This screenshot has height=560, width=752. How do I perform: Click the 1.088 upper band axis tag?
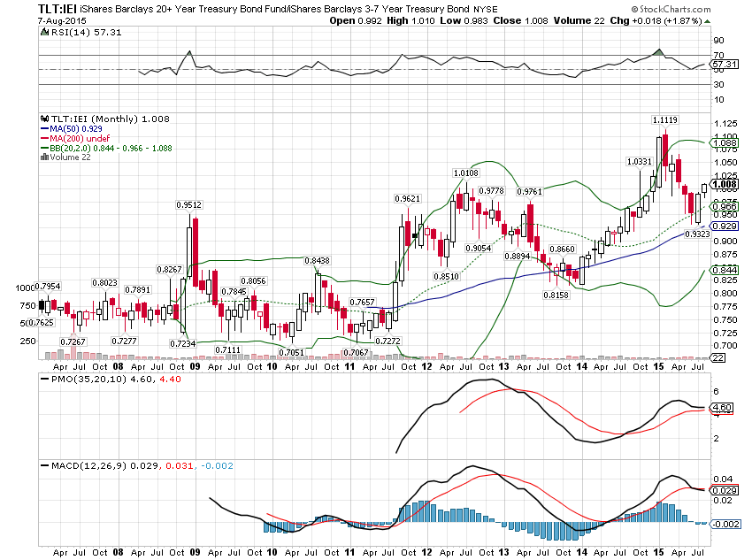point(725,143)
